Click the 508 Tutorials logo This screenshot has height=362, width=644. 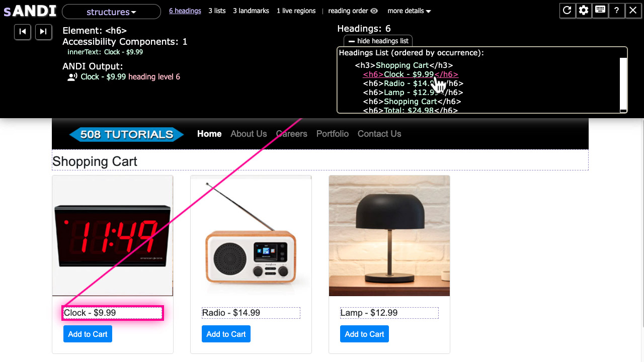pos(126,134)
